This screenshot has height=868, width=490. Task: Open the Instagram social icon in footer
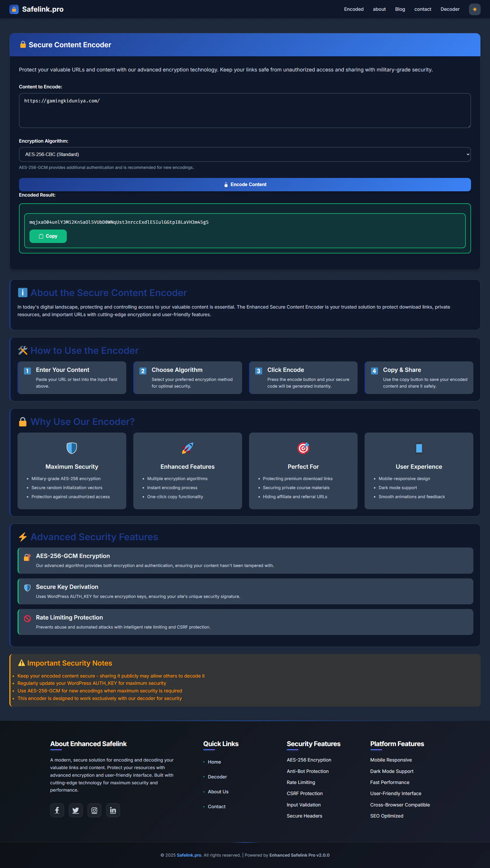click(94, 810)
